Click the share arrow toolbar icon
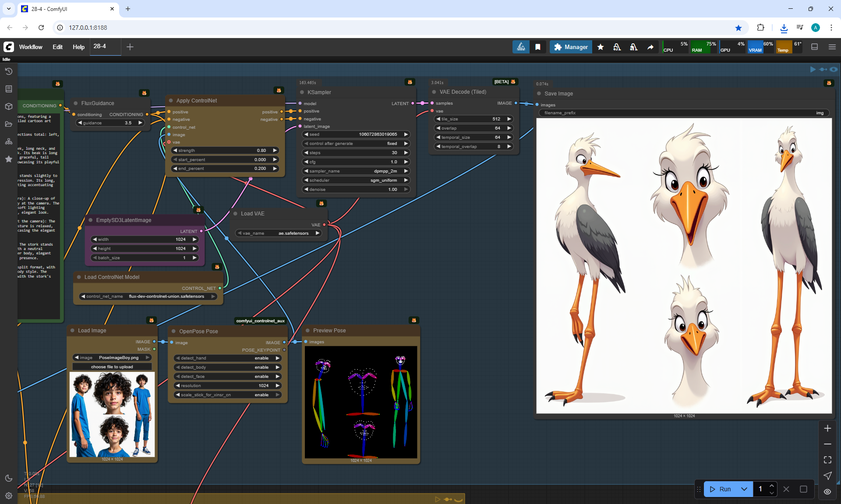 click(650, 47)
